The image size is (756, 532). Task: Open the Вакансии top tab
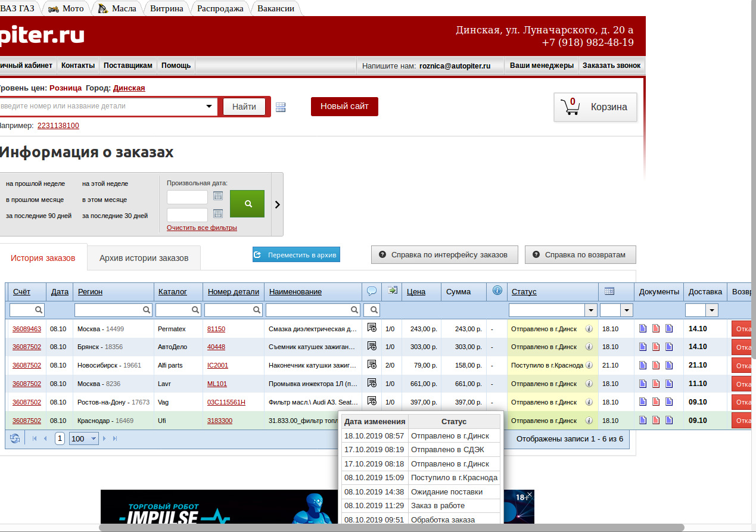point(277,8)
